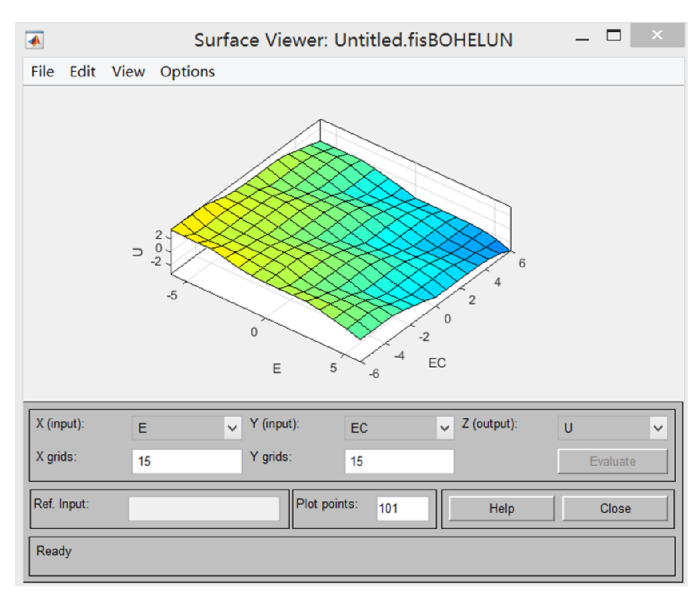Click the Ref. Input text field

click(204, 509)
